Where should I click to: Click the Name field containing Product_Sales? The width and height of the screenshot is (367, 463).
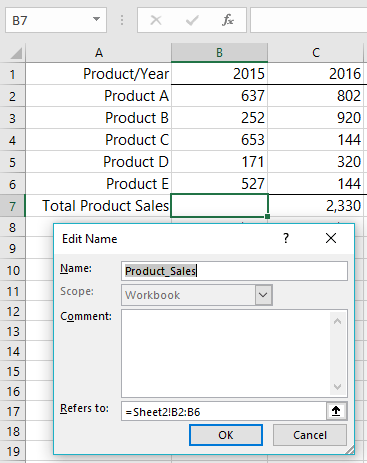pos(234,271)
